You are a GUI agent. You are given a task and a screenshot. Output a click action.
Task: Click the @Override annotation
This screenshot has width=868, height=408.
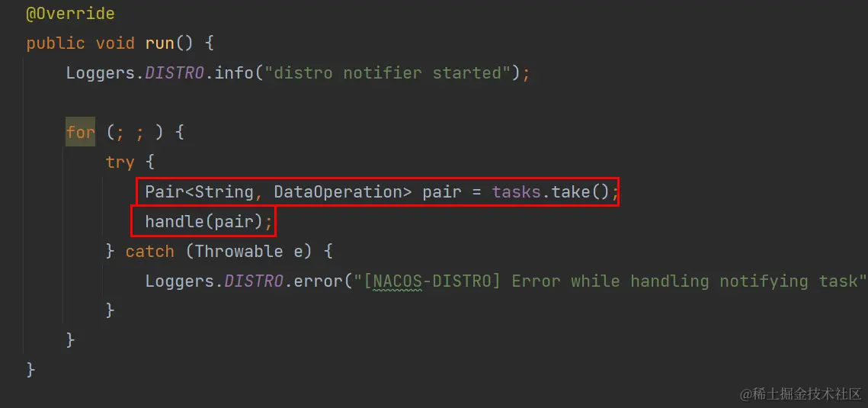click(70, 14)
